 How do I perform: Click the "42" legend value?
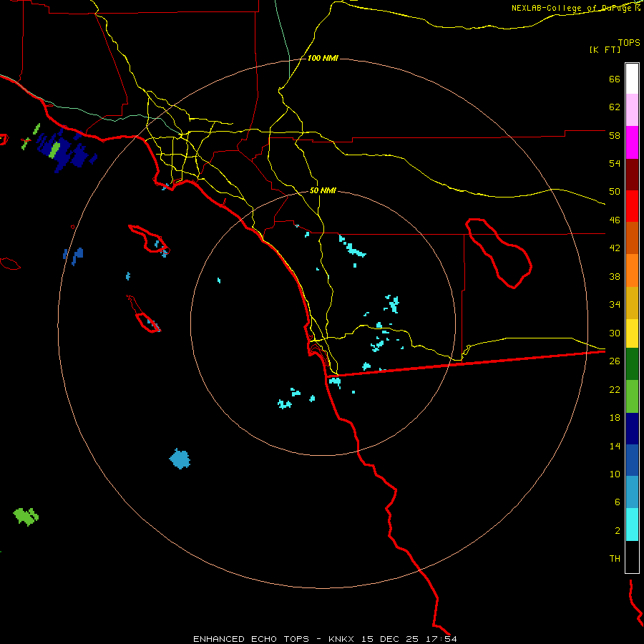[615, 248]
